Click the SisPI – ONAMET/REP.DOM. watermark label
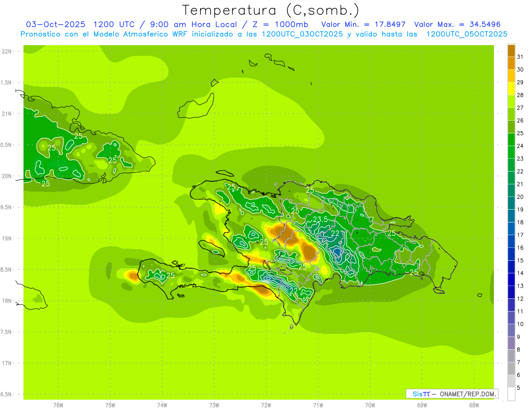Screen dimensions: 532x411 (452, 394)
